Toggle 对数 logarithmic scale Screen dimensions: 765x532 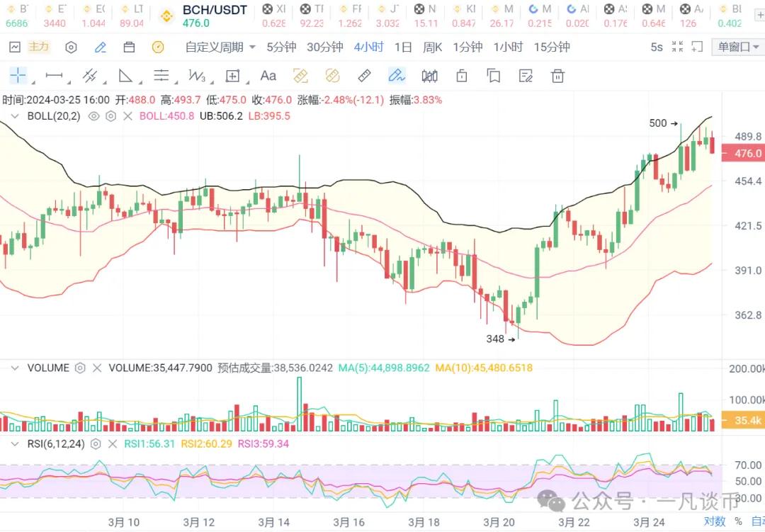(715, 521)
